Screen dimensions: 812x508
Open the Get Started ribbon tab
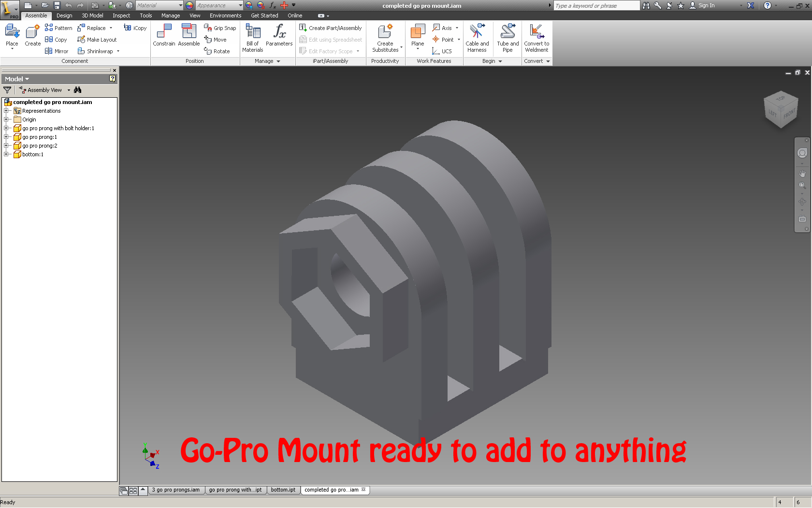click(264, 15)
